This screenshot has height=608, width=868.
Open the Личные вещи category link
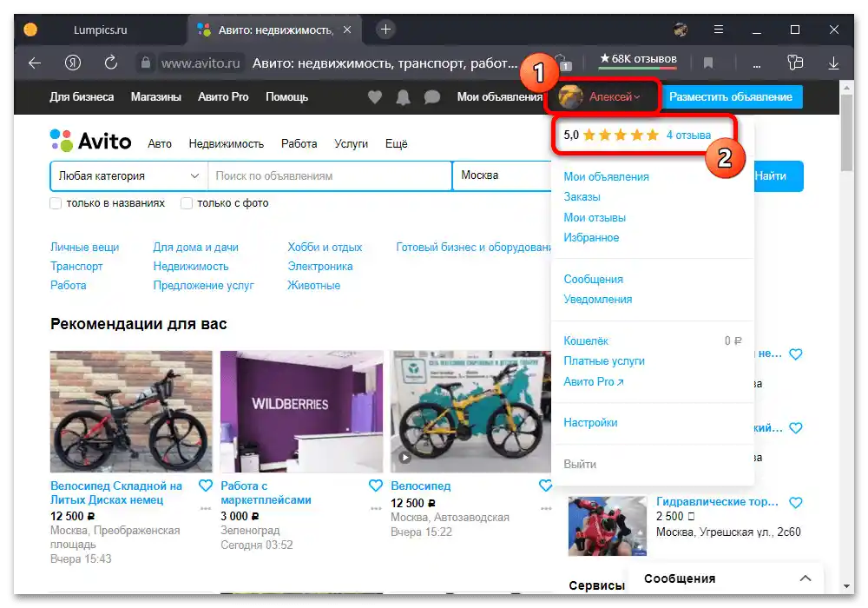[85, 248]
